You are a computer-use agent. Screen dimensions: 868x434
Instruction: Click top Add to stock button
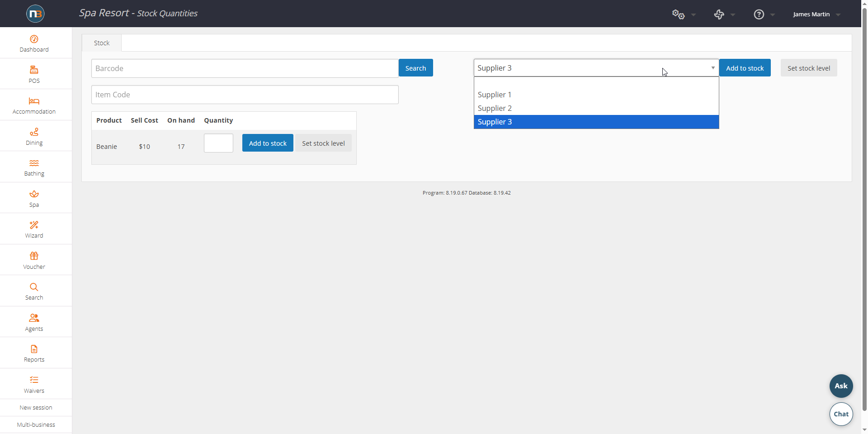pyautogui.click(x=745, y=68)
